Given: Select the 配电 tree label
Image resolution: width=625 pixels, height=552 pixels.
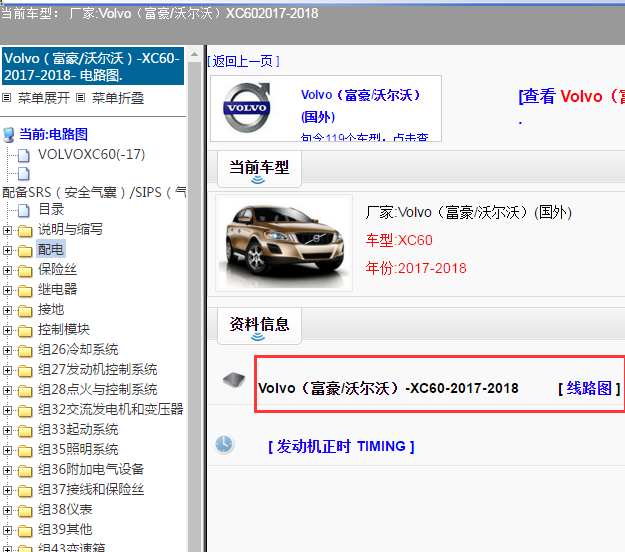Looking at the screenshot, I should click(x=51, y=249).
